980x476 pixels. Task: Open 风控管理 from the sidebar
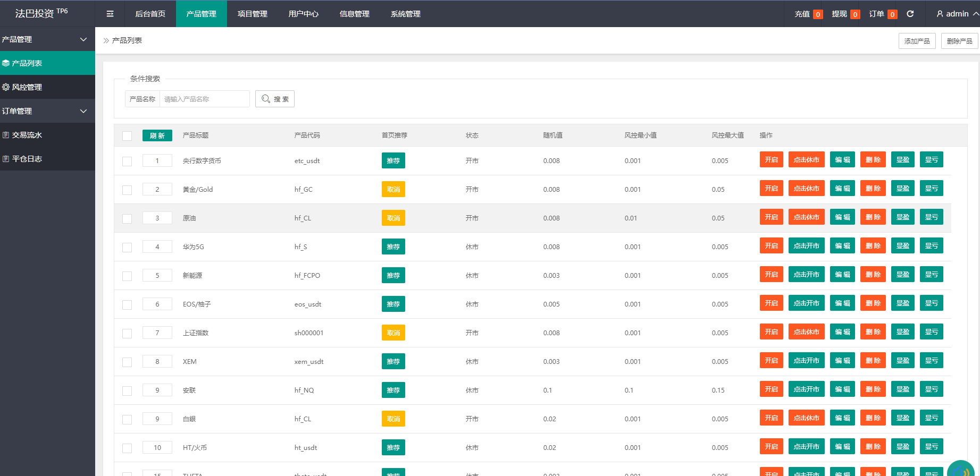click(x=47, y=87)
